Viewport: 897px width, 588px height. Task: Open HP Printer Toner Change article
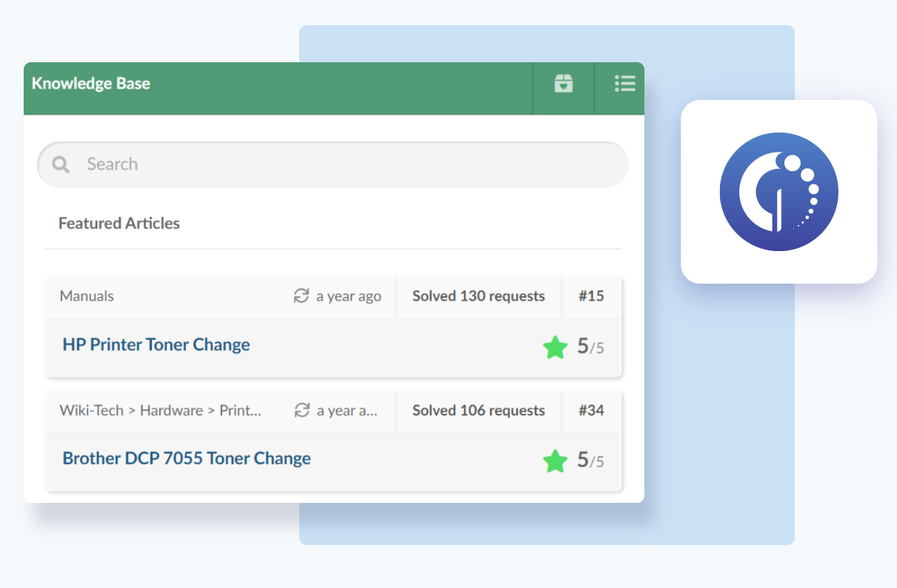(x=156, y=344)
